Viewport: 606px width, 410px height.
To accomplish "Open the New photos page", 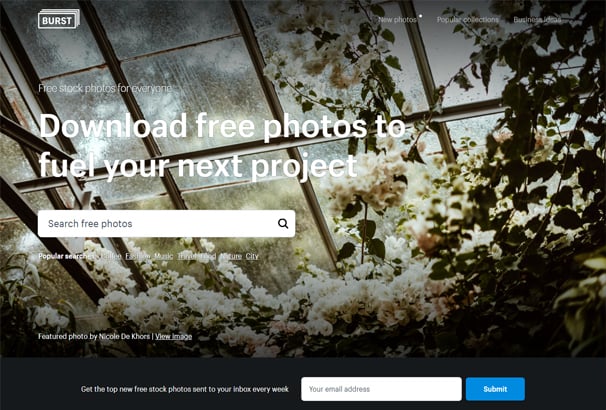I will click(x=397, y=20).
